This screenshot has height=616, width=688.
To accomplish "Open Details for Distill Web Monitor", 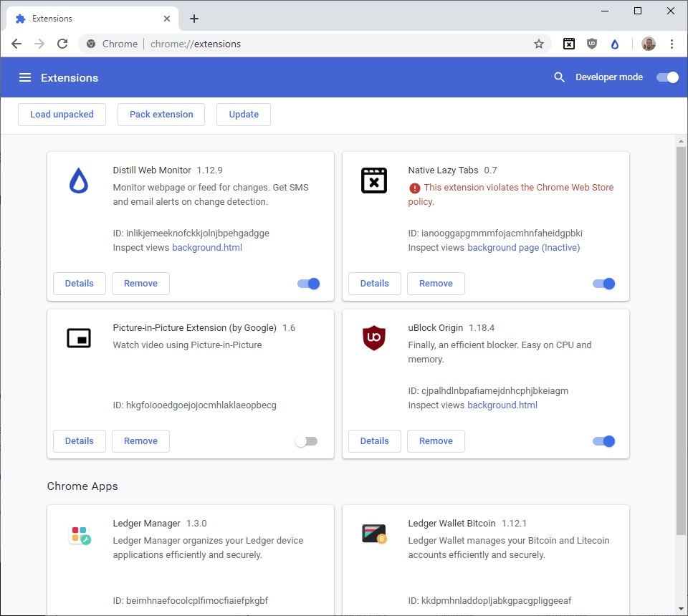I will (80, 283).
